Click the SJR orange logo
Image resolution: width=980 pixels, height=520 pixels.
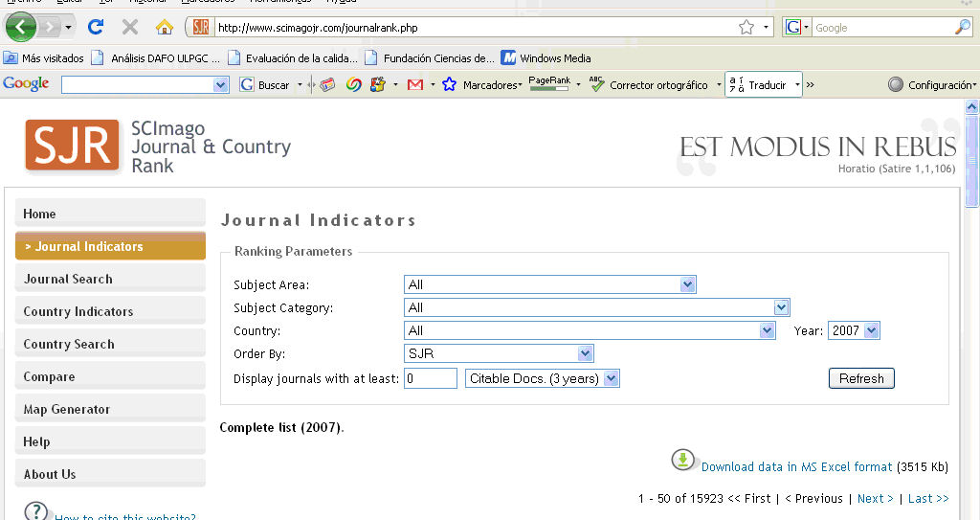coord(72,146)
